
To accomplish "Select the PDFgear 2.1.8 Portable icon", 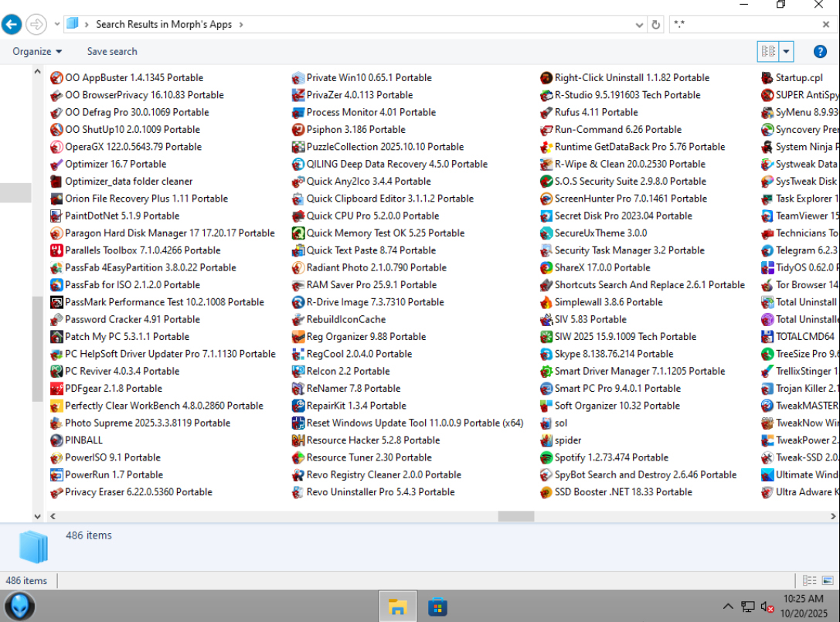I will 56,389.
